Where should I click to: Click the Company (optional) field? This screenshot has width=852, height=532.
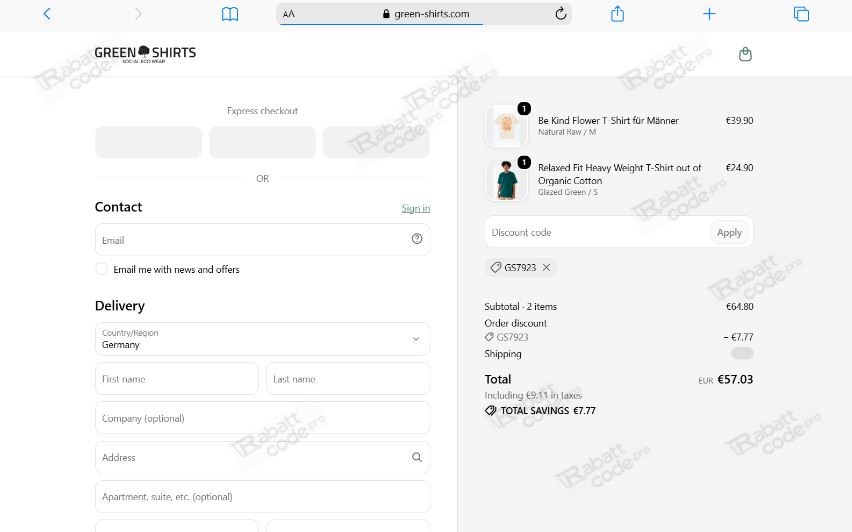[262, 418]
